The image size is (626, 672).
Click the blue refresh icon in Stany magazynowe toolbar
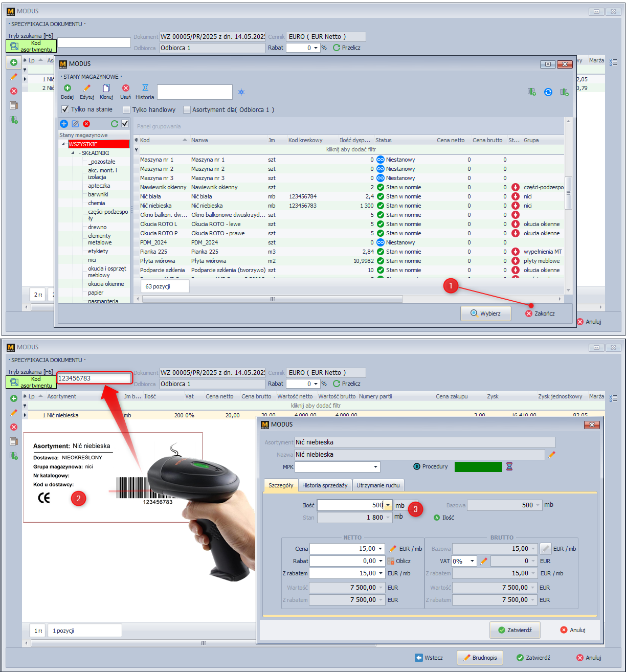[548, 92]
